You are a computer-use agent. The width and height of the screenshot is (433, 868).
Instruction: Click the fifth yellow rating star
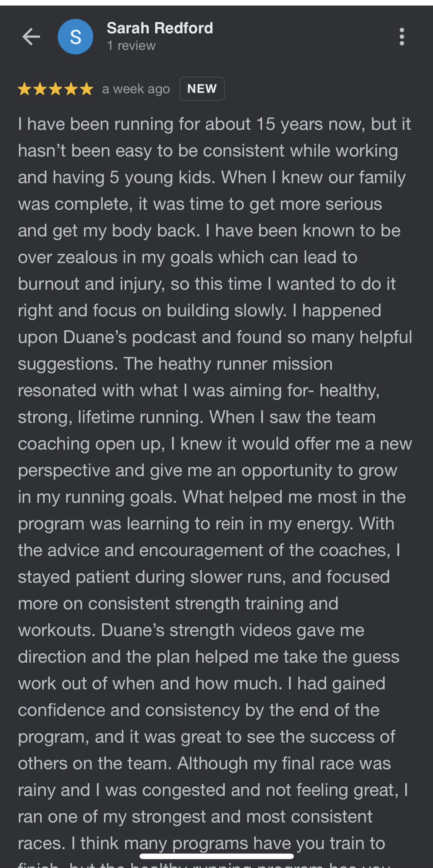tap(87, 89)
